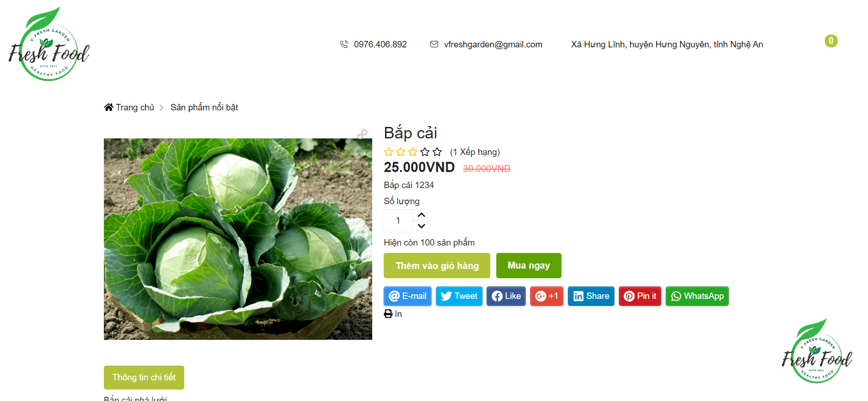Click the phone icon beside 0976.406.892
Screen dimensions: 868x401
pyautogui.click(x=344, y=44)
